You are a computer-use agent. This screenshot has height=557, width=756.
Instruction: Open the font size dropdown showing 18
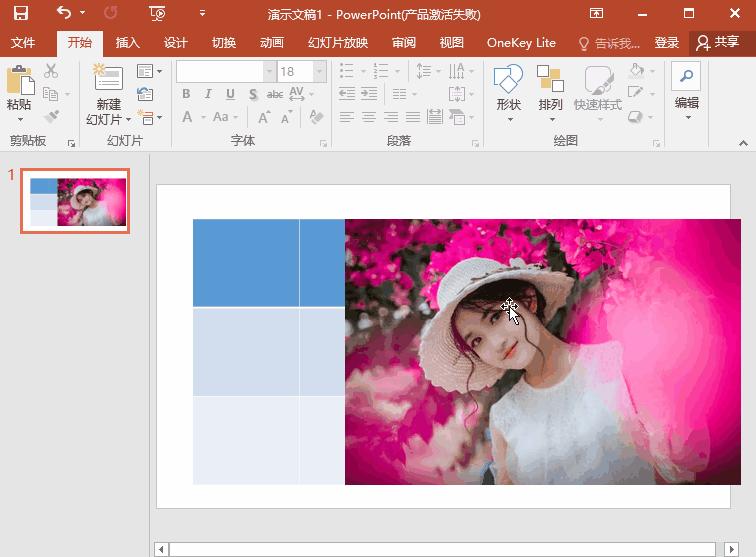coord(319,72)
